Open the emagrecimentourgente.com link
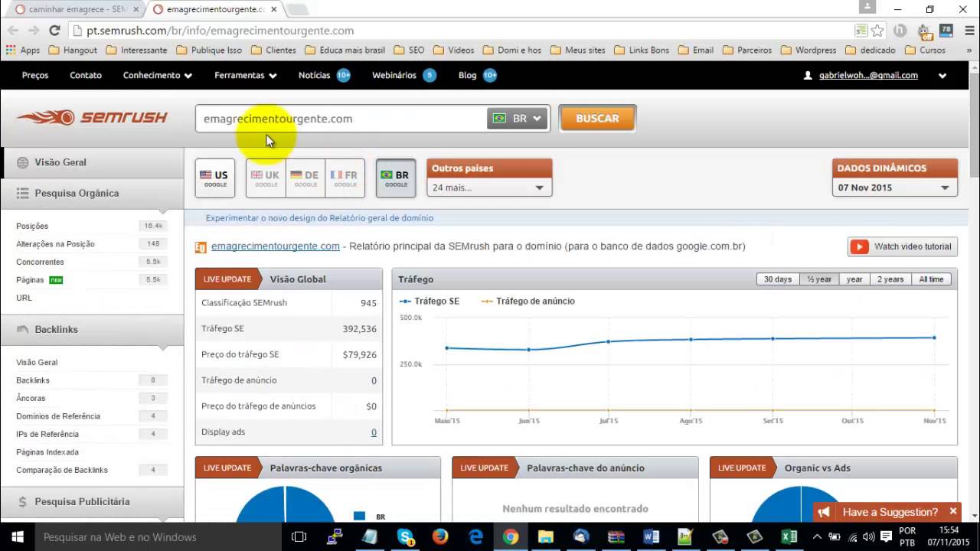 276,246
